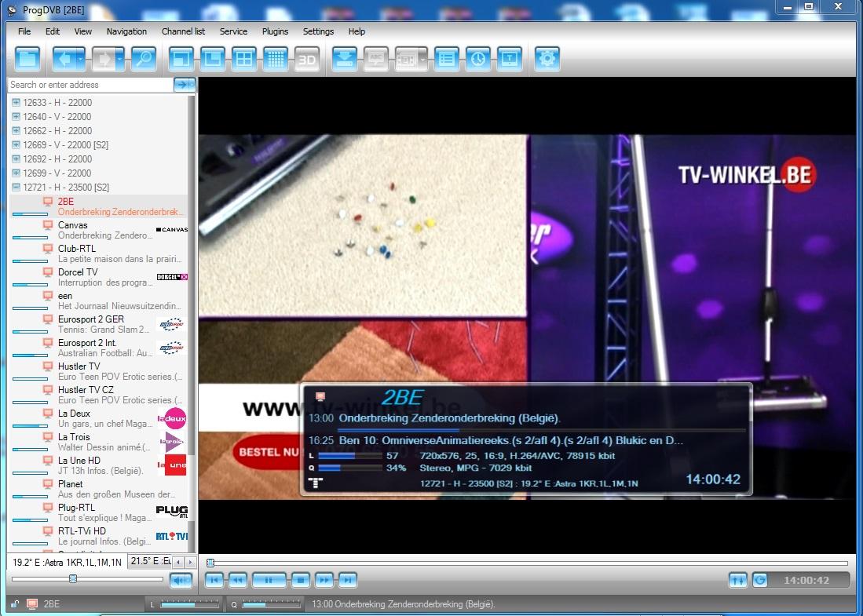This screenshot has width=863, height=616.
Task: Open the dropdown arrow beside the forward button
Action: pyautogui.click(x=120, y=59)
